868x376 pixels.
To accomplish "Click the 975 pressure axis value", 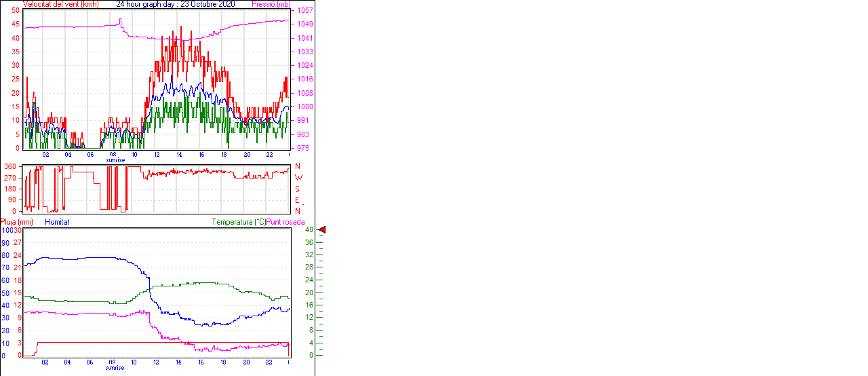I will pyautogui.click(x=302, y=148).
